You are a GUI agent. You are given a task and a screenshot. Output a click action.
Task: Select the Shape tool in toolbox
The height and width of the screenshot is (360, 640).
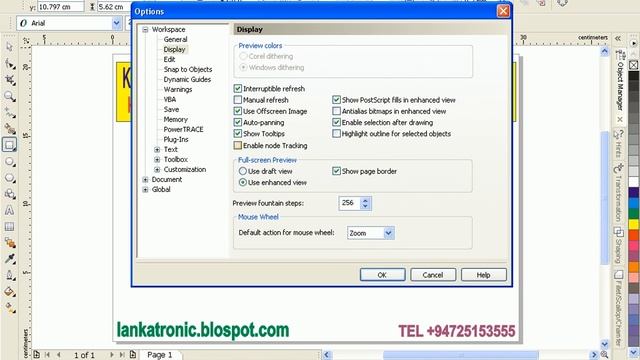pos(9,64)
